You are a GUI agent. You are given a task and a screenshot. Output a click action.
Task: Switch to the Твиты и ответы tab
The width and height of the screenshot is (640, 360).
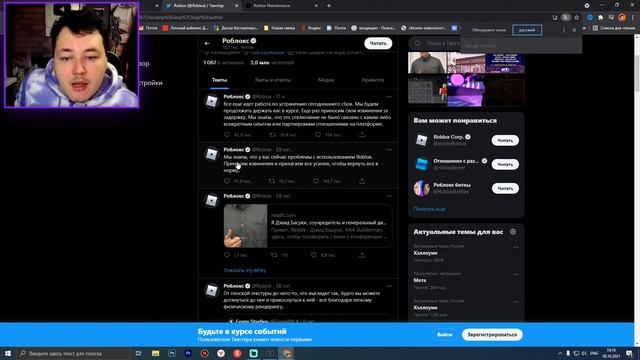[273, 80]
